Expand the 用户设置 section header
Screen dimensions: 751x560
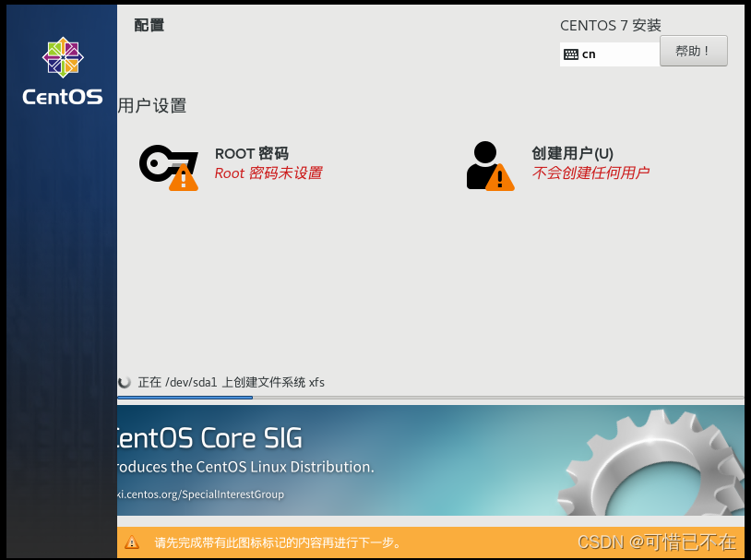click(153, 106)
